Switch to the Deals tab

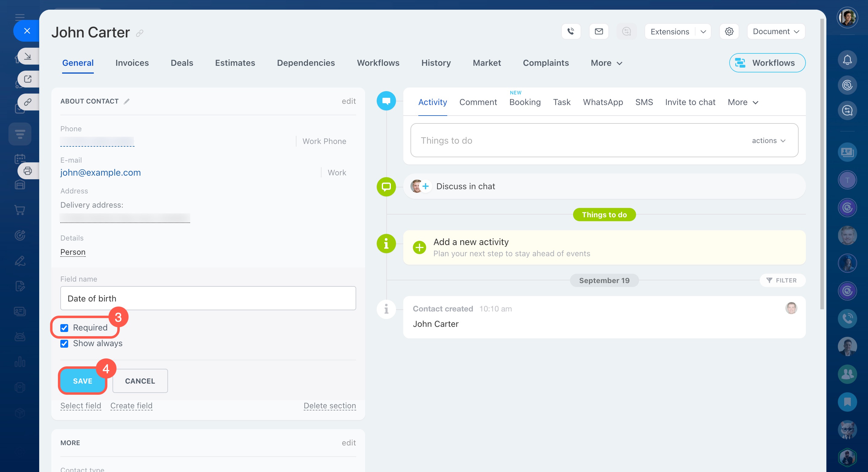[x=182, y=63]
